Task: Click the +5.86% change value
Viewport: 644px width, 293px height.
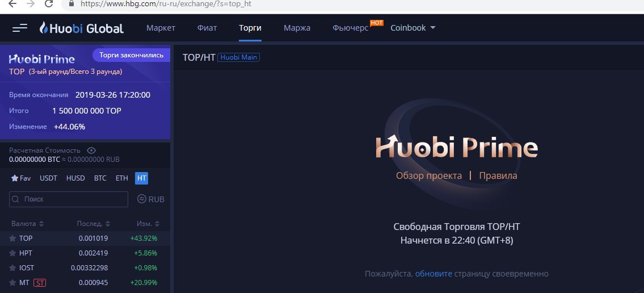Action: click(145, 253)
